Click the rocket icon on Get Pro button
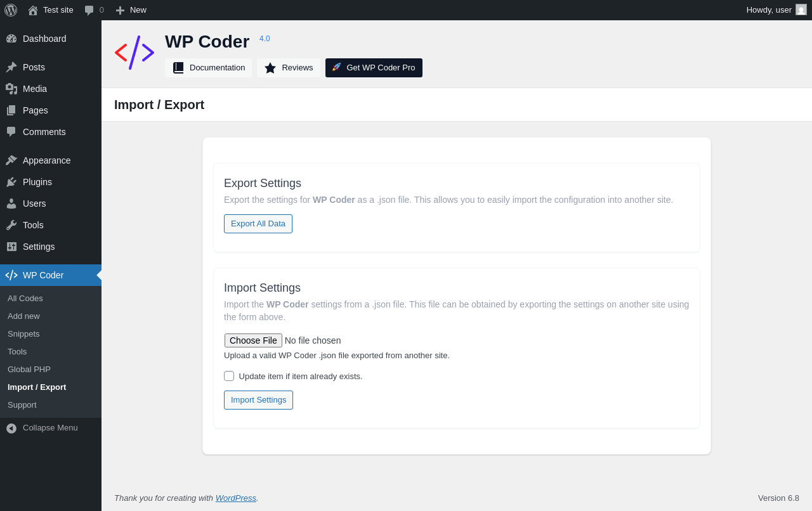This screenshot has width=812, height=511. pyautogui.click(x=337, y=67)
